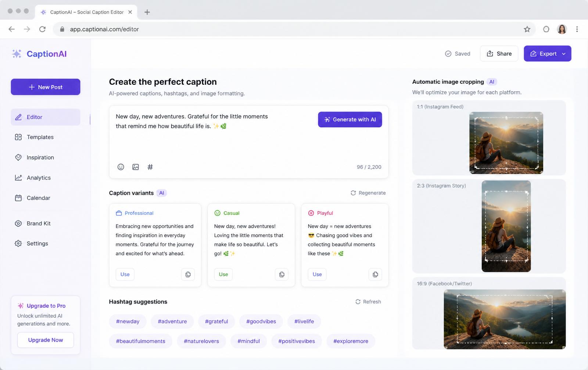This screenshot has width=588, height=370.
Task: Select the #beautifulmoments hashtag chip
Action: pyautogui.click(x=140, y=341)
